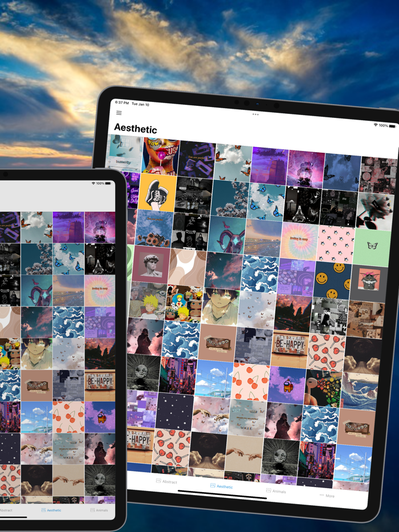The width and height of the screenshot is (399, 532).
Task: Select the Aesthetic tab on the large iPad
Action: point(221,486)
